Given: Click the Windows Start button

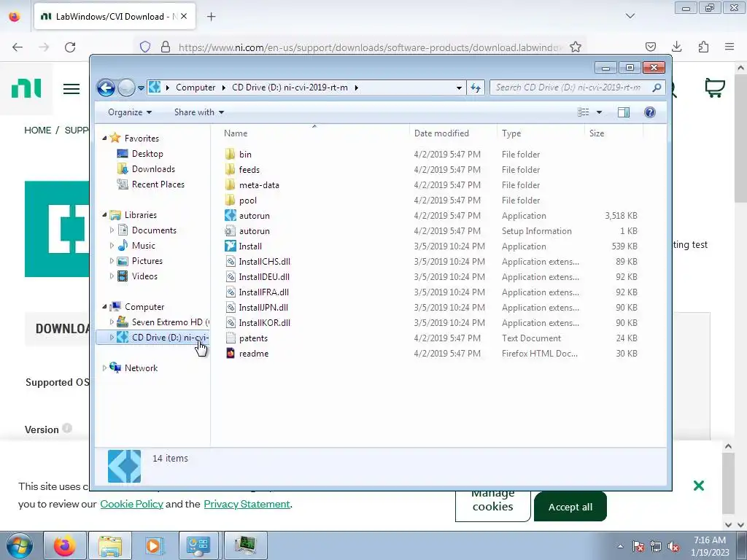Looking at the screenshot, I should (20, 545).
